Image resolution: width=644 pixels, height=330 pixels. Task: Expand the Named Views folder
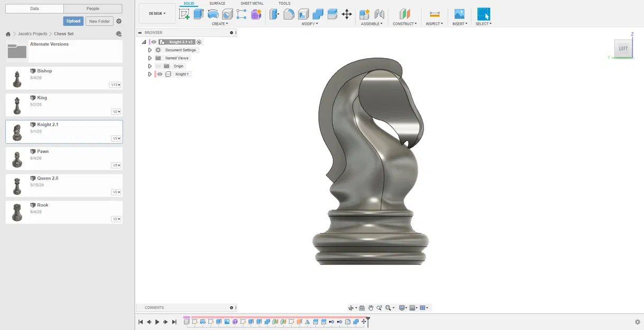pos(150,58)
